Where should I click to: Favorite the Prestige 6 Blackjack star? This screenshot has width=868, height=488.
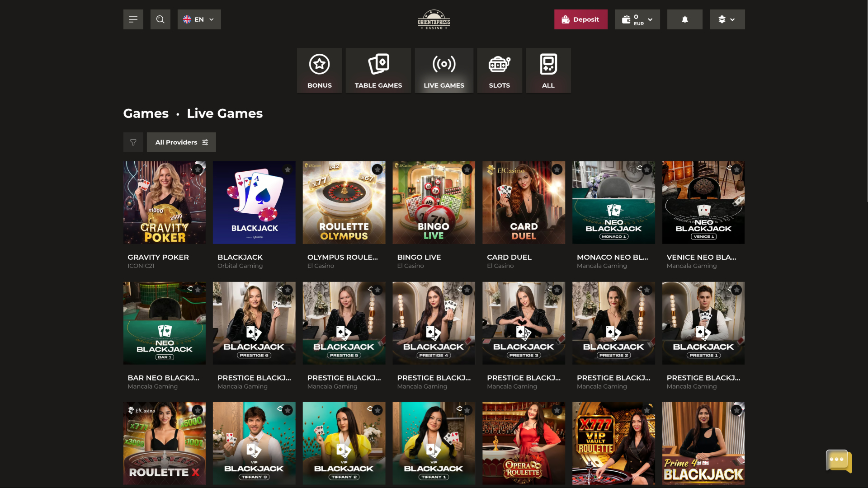click(288, 290)
